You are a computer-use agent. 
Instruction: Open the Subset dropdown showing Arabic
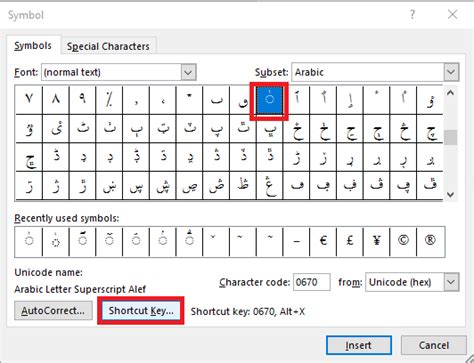451,72
